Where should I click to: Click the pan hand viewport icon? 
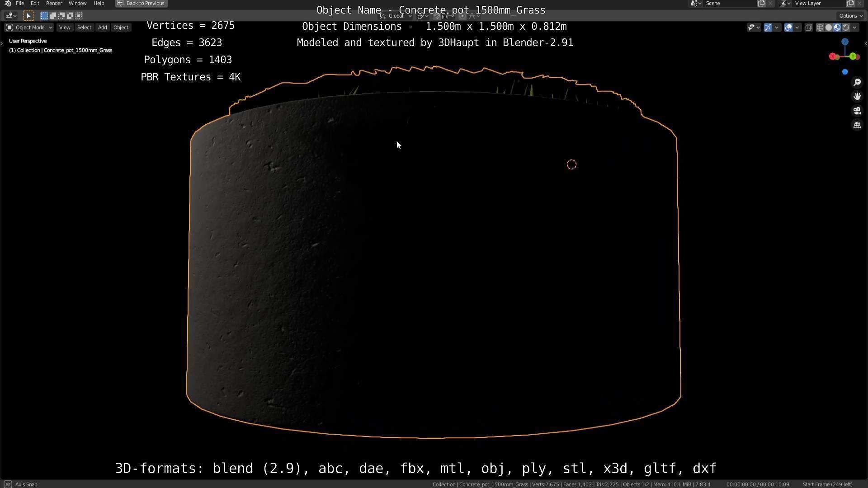click(857, 96)
